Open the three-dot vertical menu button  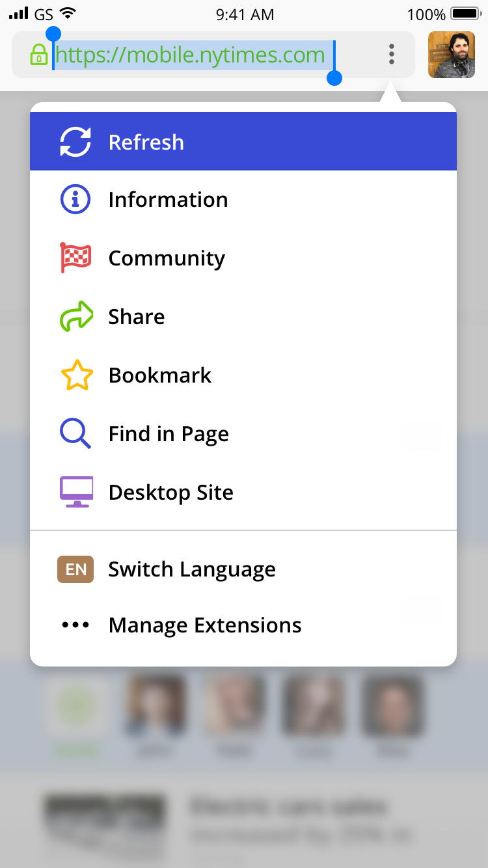click(392, 55)
